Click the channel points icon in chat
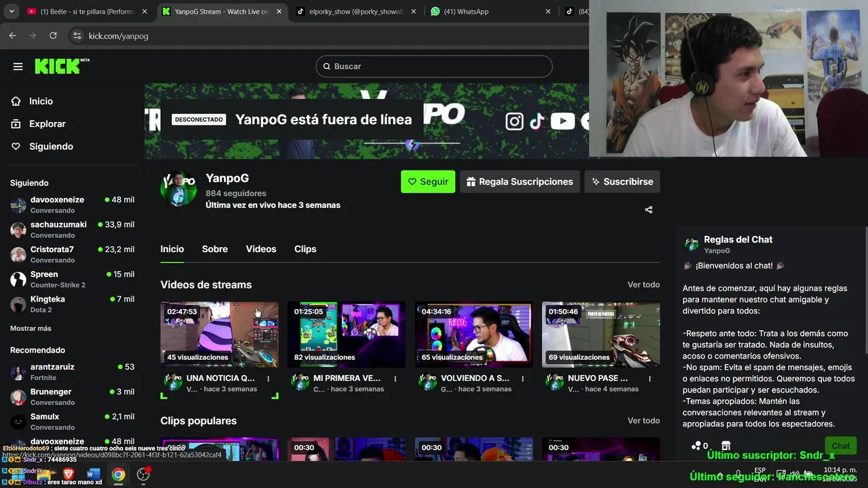 point(696,446)
